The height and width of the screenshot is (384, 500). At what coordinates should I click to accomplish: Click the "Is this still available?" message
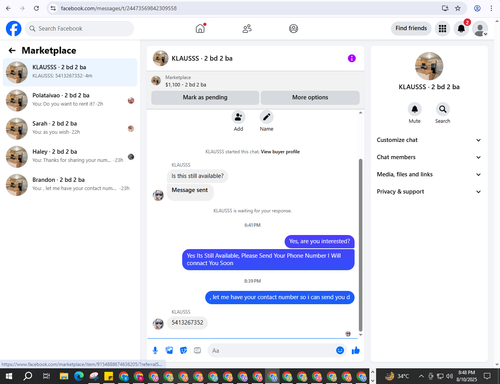pyautogui.click(x=197, y=176)
